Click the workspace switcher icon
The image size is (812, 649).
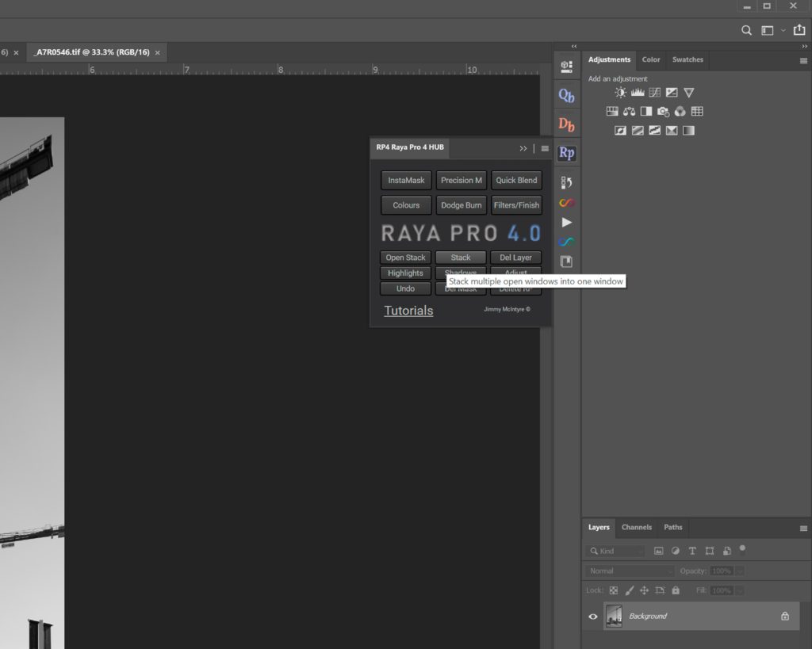768,31
